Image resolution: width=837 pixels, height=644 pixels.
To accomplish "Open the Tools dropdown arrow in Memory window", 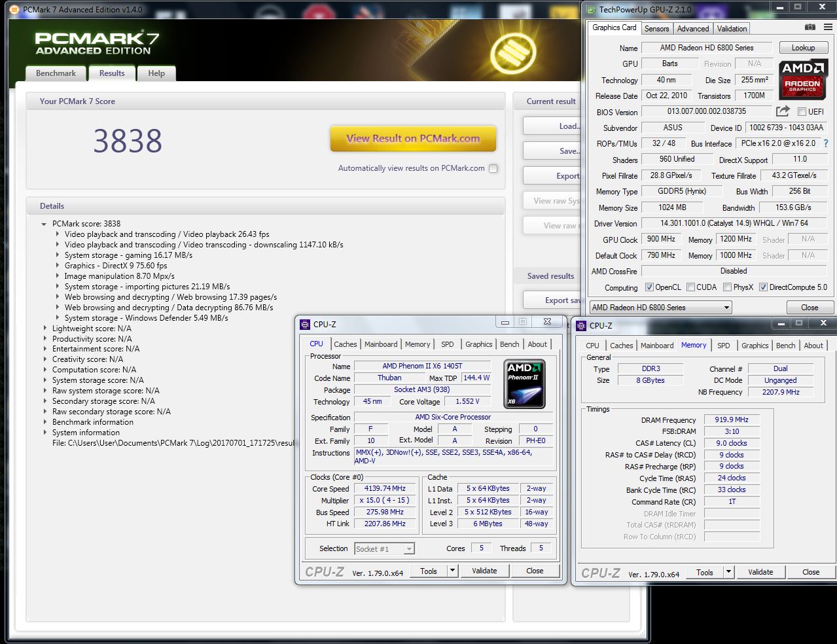I will click(x=728, y=572).
